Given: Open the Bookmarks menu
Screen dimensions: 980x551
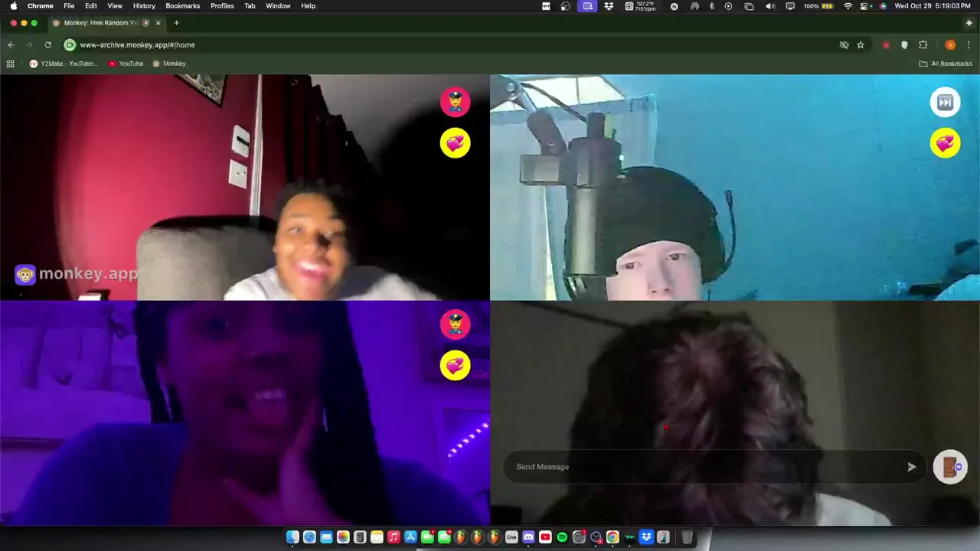Looking at the screenshot, I should [183, 6].
